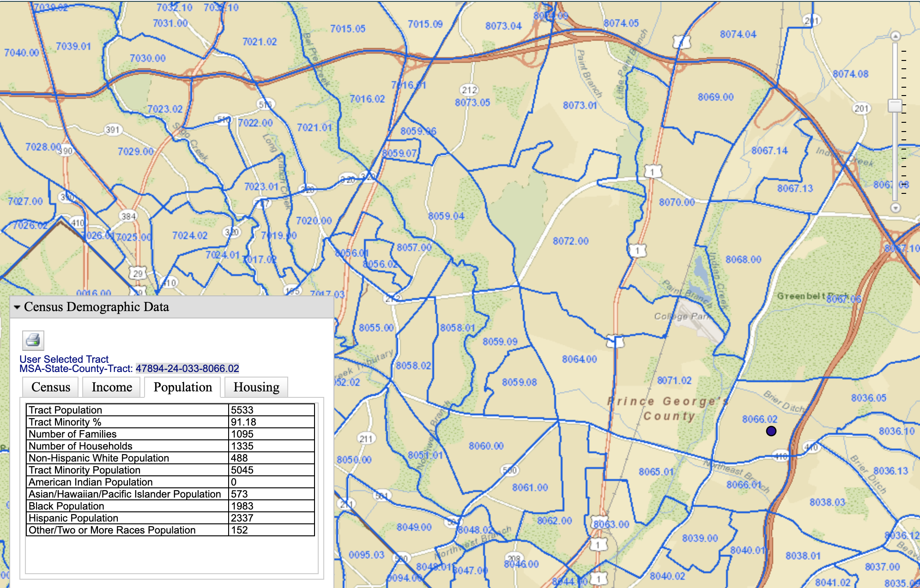Select the Population tab

pos(183,387)
